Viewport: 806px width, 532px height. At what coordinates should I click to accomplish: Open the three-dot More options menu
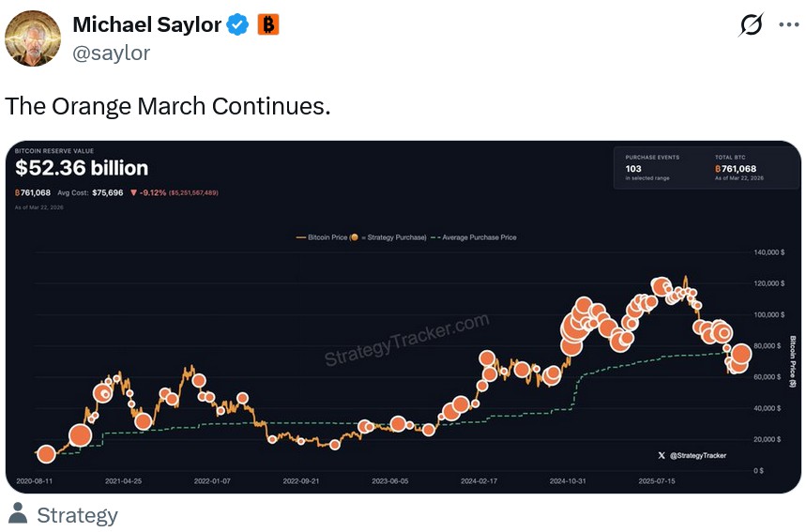pos(788,25)
